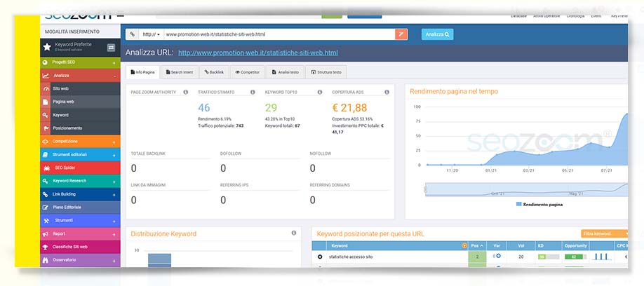Click the info icon next to Page Zoom Authority
The image size is (644, 286).
(186, 92)
